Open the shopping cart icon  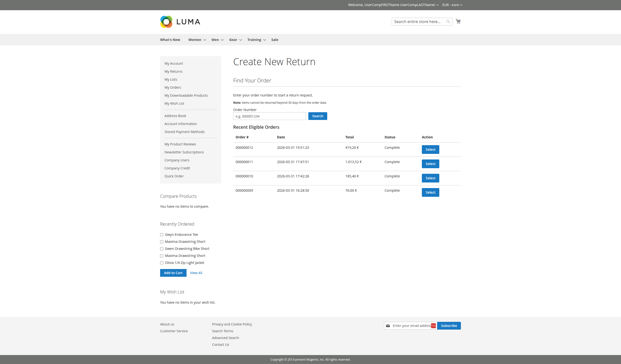point(458,21)
